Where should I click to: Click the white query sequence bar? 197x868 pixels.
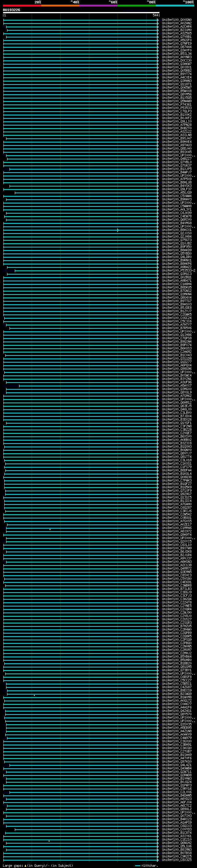(x=81, y=12)
